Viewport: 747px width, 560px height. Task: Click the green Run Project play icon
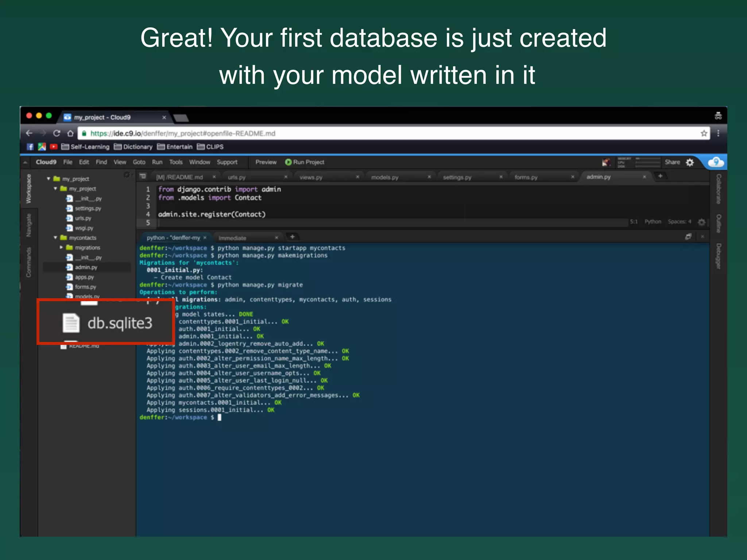coord(288,162)
